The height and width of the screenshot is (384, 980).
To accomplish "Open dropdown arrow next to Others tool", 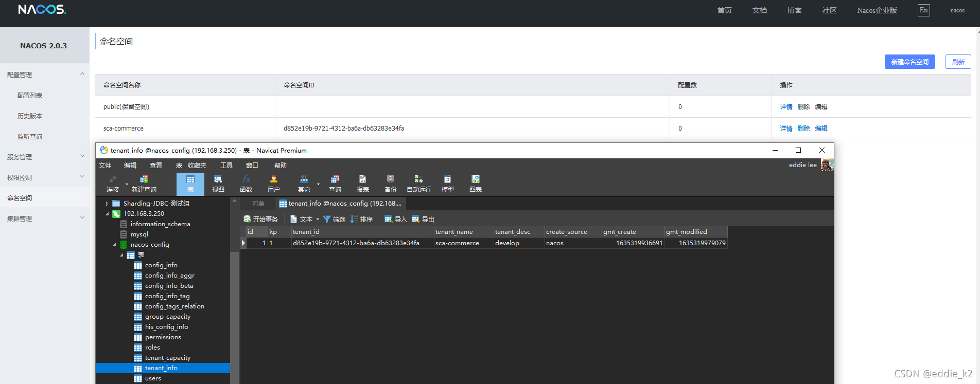I will tap(318, 184).
